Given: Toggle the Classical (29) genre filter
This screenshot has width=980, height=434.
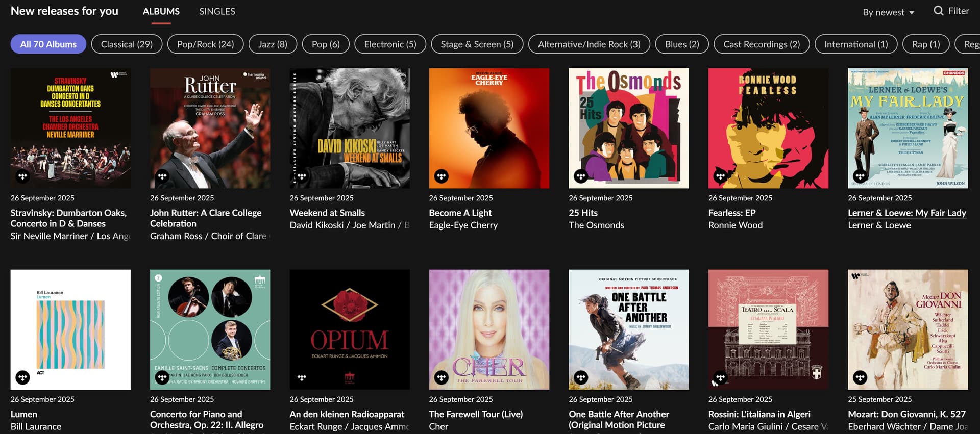Looking at the screenshot, I should click(127, 44).
